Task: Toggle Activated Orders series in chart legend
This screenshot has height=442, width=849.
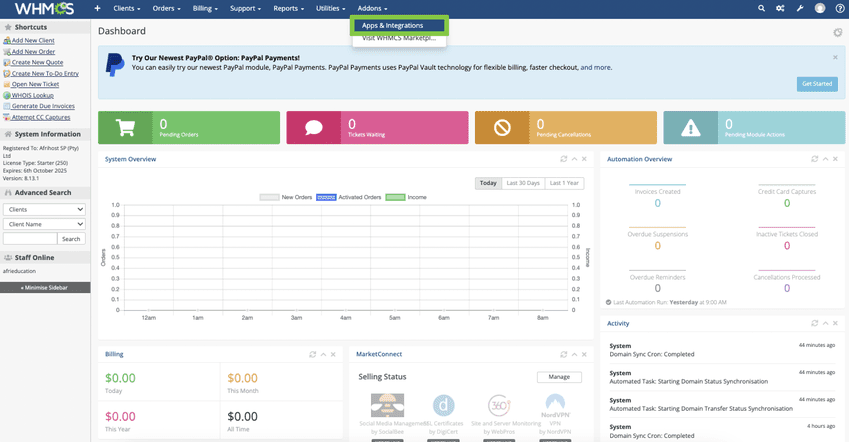Action: tap(349, 197)
